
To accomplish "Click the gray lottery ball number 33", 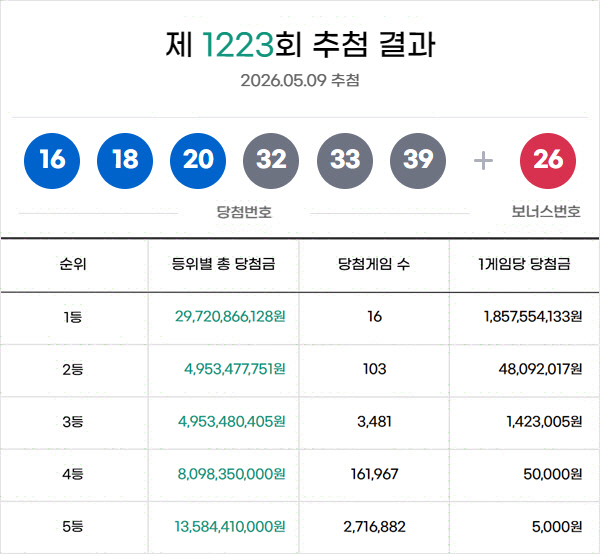I will click(344, 161).
